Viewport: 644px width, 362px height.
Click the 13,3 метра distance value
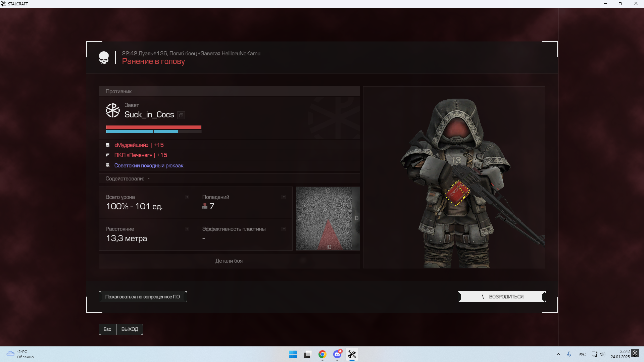(126, 239)
